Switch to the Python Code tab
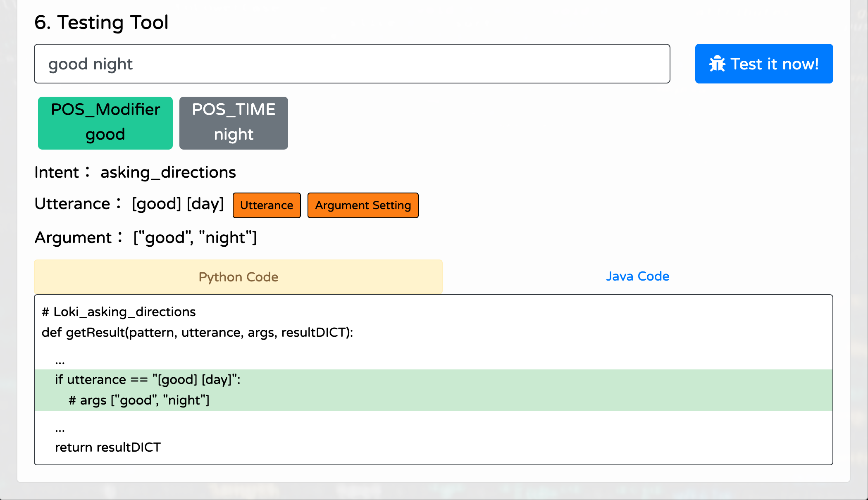This screenshot has height=500, width=868. pyautogui.click(x=238, y=276)
